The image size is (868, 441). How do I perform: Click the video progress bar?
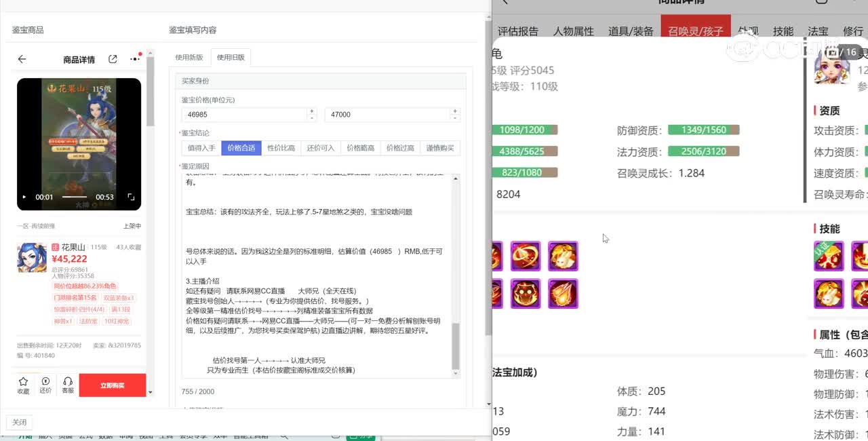coord(75,197)
